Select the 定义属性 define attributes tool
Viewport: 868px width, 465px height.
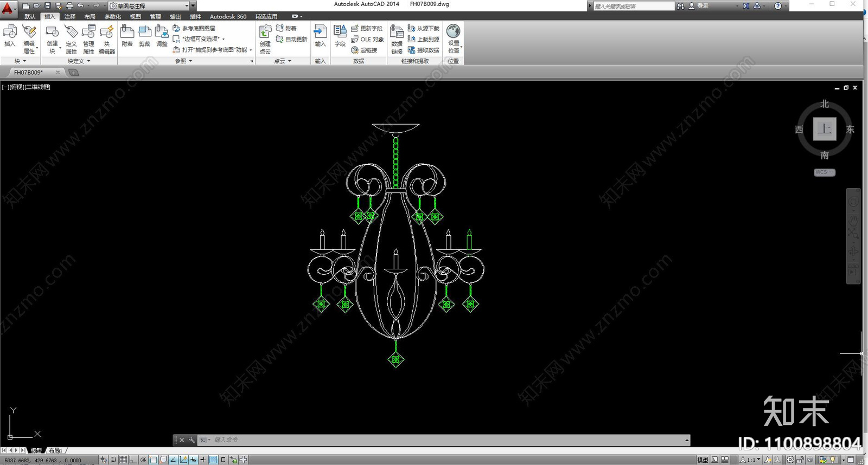click(x=71, y=39)
